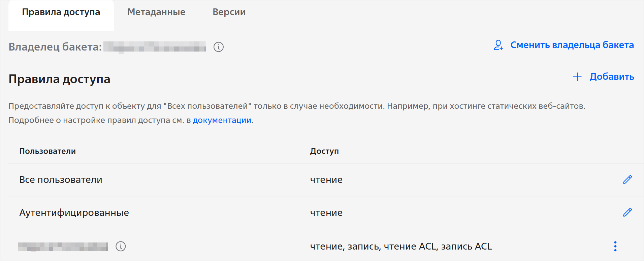Switch to the Версии tab

(229, 12)
